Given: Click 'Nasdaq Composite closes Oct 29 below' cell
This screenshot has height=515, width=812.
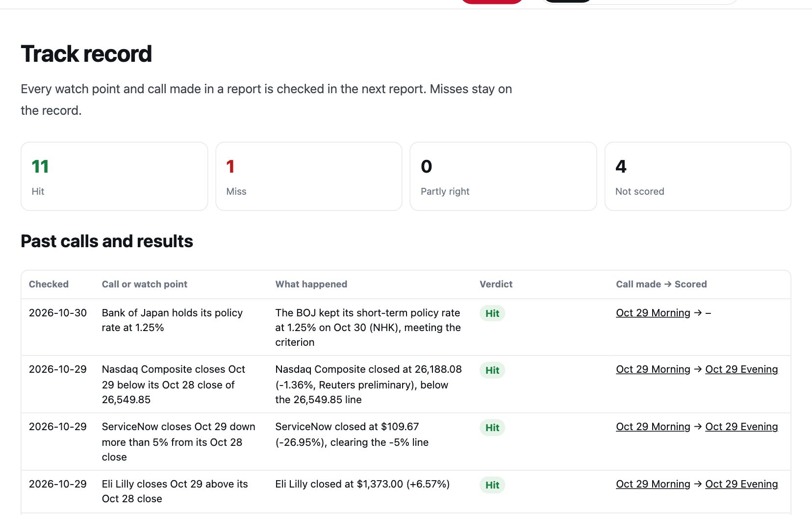Looking at the screenshot, I should (x=174, y=385).
